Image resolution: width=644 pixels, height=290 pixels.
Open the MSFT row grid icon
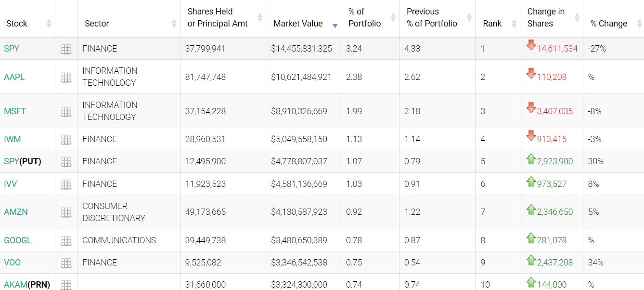click(x=66, y=111)
